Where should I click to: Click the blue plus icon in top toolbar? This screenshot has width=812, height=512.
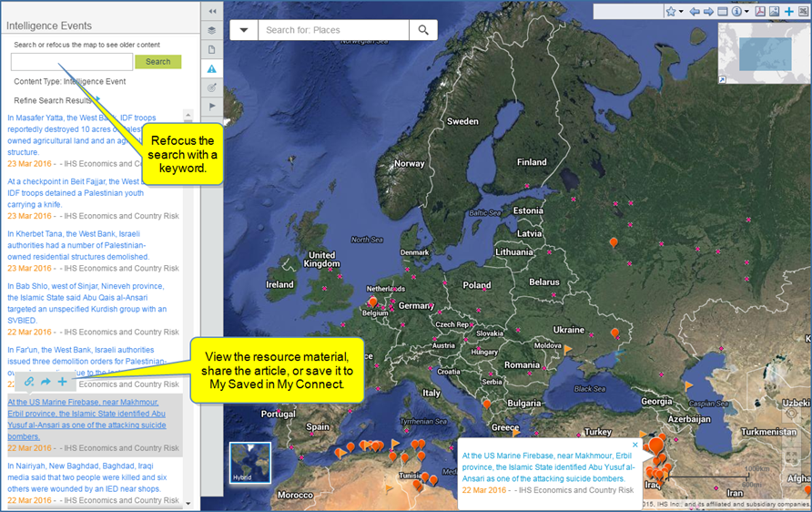coord(788,12)
